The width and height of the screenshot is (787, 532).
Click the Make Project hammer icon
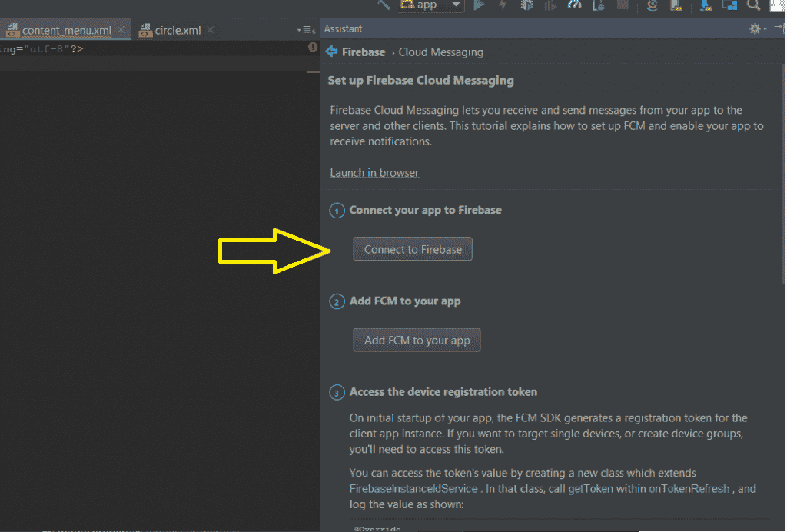click(x=384, y=5)
